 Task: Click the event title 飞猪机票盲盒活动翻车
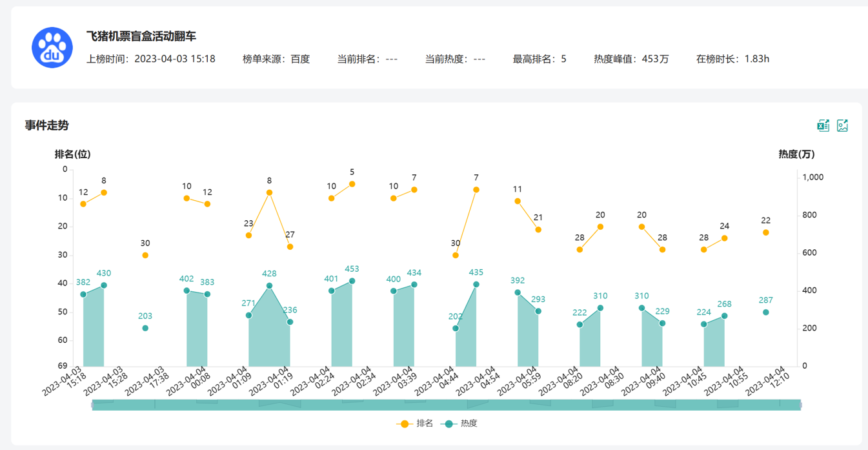(141, 37)
